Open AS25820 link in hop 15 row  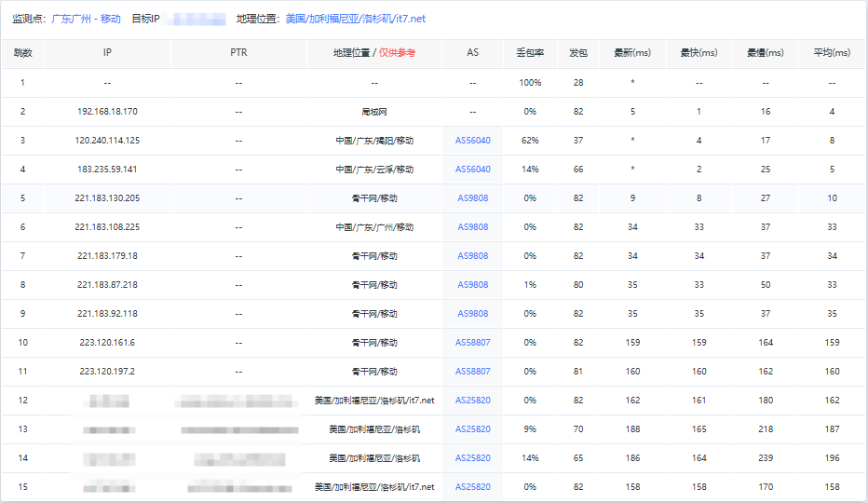472,487
